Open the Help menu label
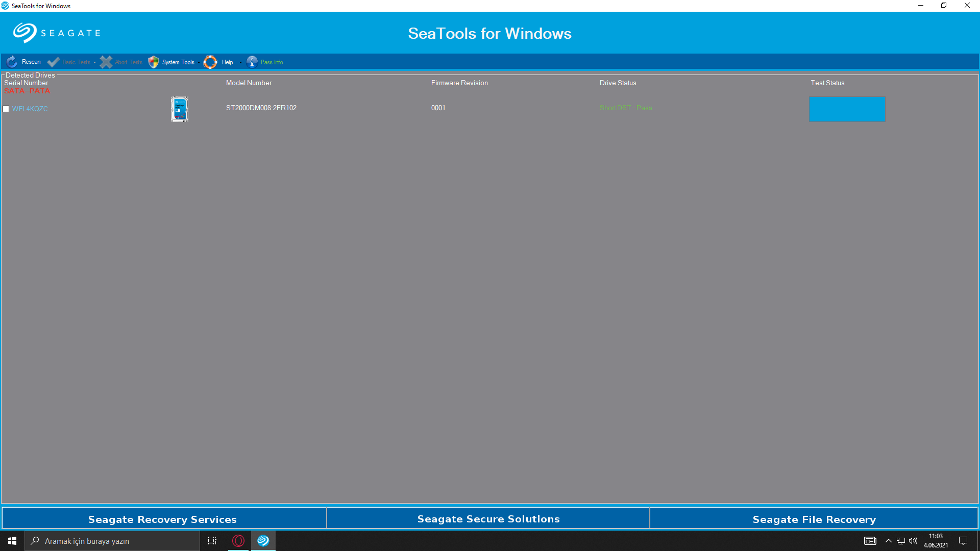Viewport: 980px width, 551px height. coord(227,62)
